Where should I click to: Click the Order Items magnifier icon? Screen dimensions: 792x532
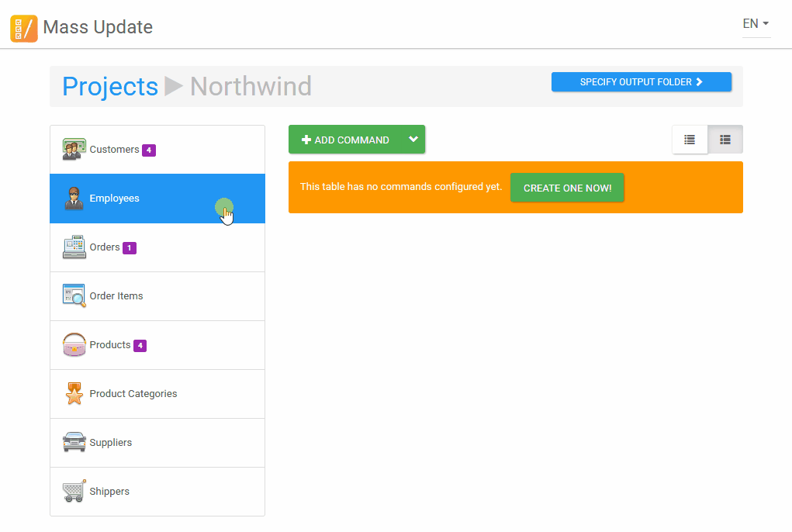tap(74, 296)
